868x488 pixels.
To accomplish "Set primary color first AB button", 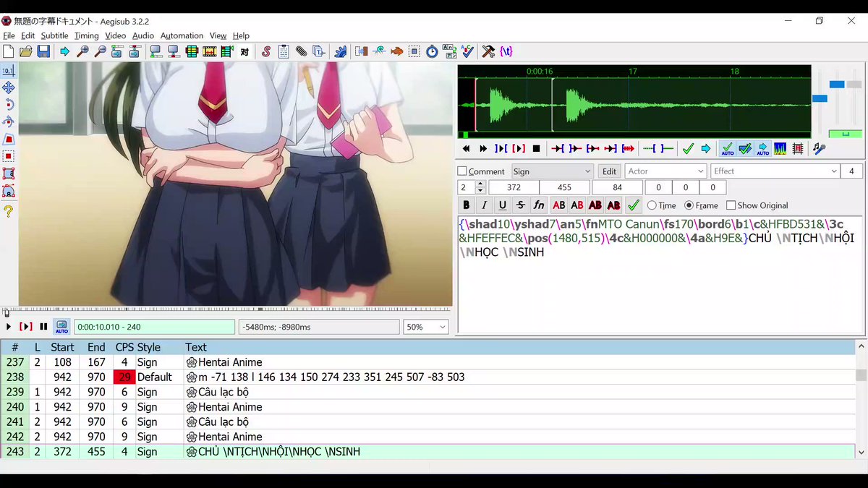I will point(558,205).
